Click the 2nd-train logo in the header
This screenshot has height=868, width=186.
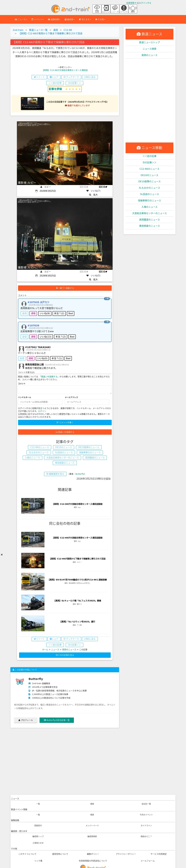pyautogui.click(x=71, y=9)
